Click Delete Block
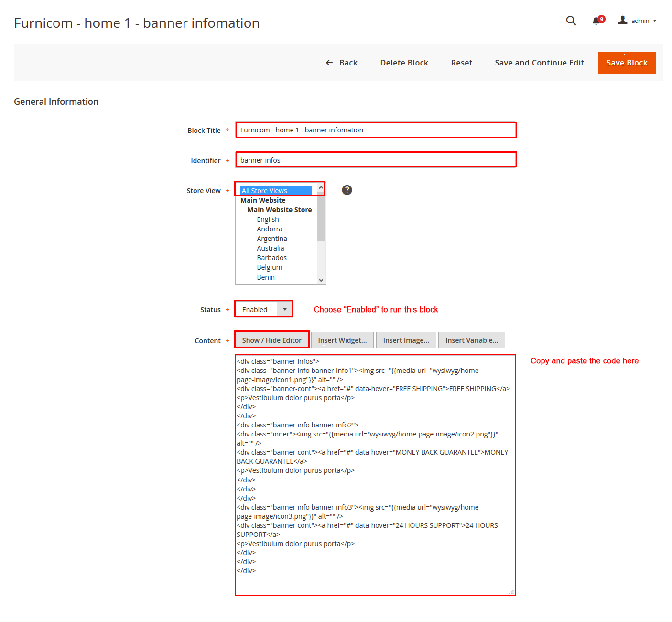 (404, 63)
